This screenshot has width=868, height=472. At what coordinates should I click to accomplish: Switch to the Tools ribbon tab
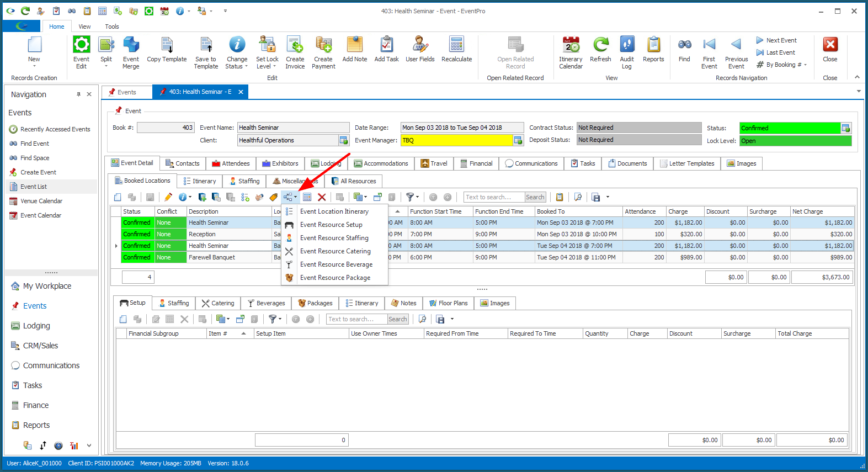112,26
